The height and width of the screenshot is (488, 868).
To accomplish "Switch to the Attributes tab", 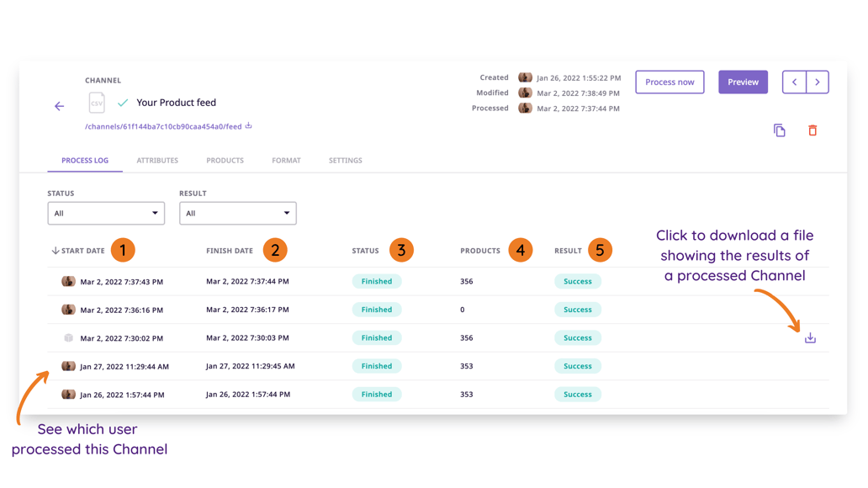I will tap(157, 161).
